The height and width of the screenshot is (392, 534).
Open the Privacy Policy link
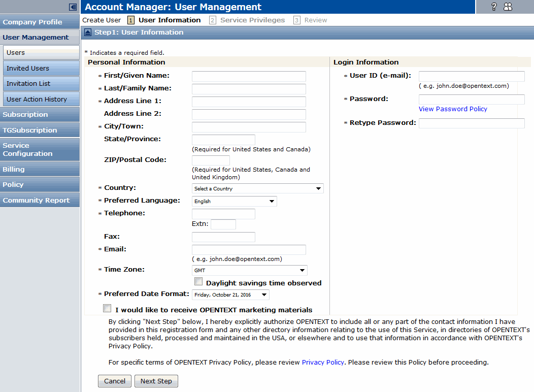[x=323, y=363]
